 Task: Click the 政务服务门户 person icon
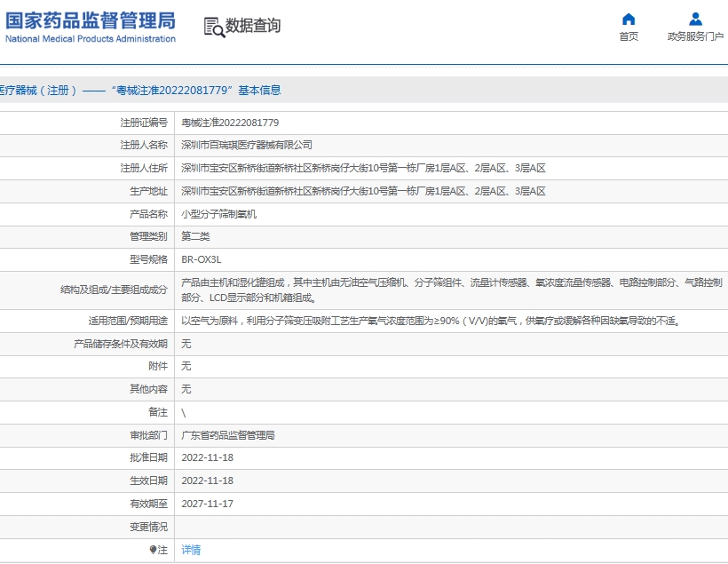(696, 19)
